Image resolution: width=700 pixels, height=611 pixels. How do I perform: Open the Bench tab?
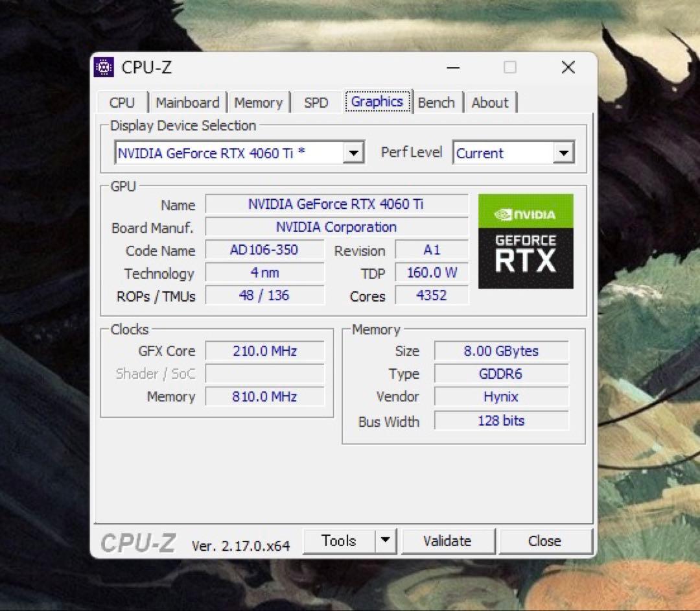tap(436, 102)
